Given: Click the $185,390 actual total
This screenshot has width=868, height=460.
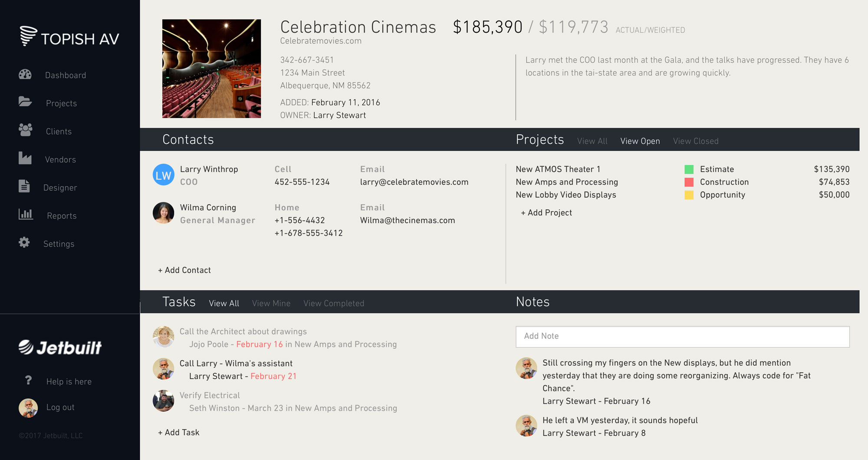Looking at the screenshot, I should click(x=487, y=27).
